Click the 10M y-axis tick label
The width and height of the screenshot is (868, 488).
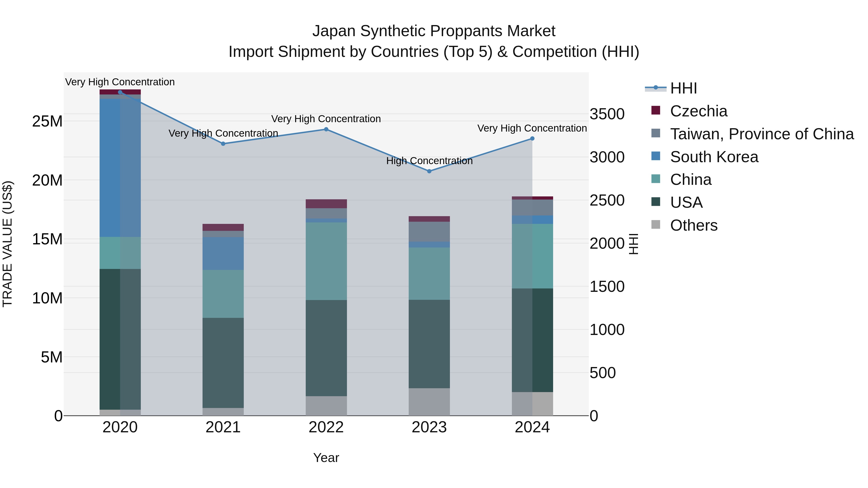[47, 298]
